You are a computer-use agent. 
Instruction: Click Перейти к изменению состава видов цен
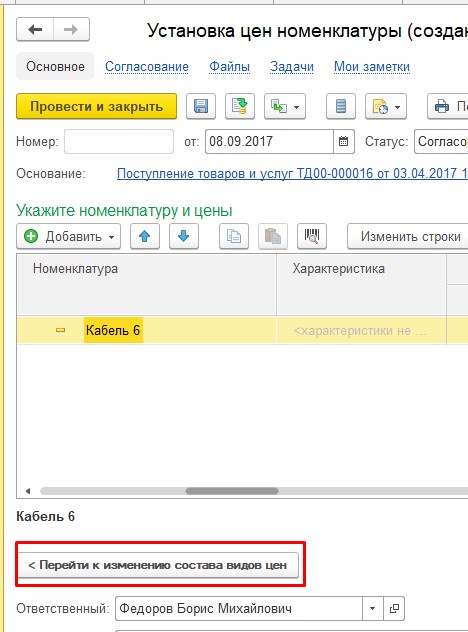(158, 565)
